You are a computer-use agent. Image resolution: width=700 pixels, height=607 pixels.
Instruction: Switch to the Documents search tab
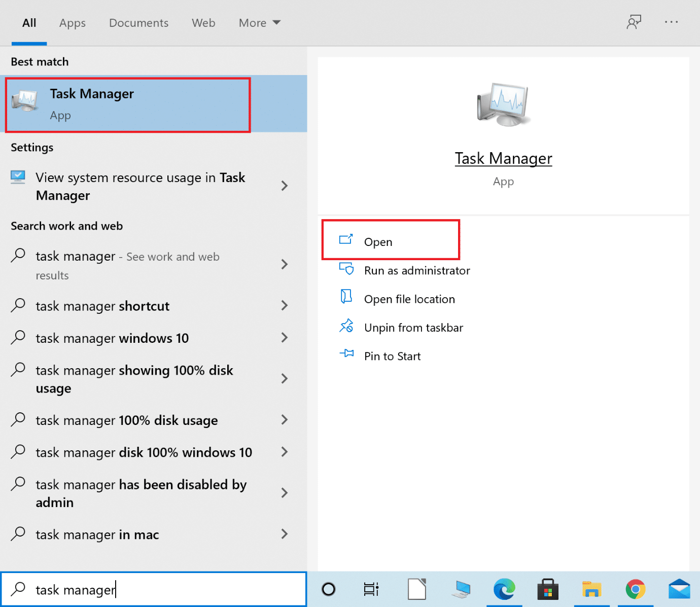click(x=138, y=22)
